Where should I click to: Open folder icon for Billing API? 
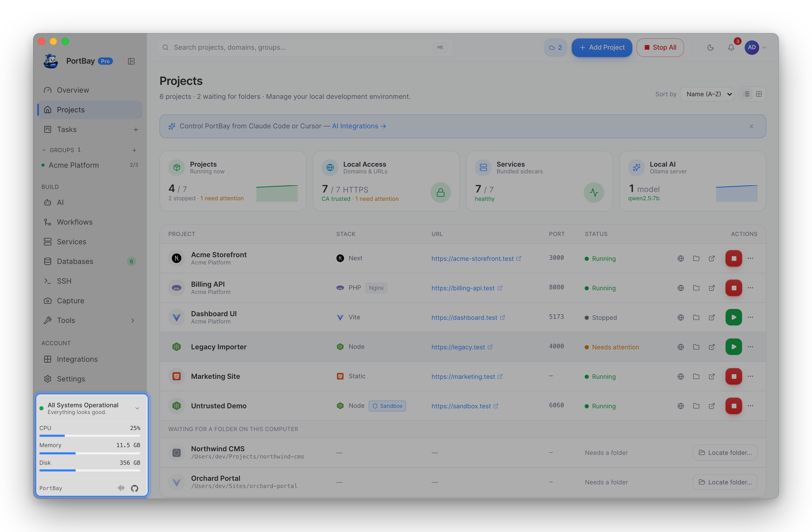pos(696,288)
